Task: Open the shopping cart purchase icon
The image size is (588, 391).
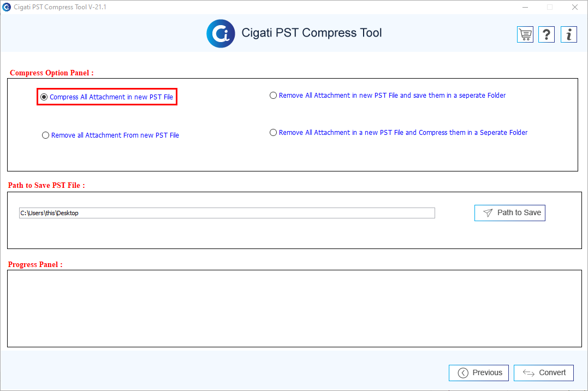Action: (x=525, y=34)
